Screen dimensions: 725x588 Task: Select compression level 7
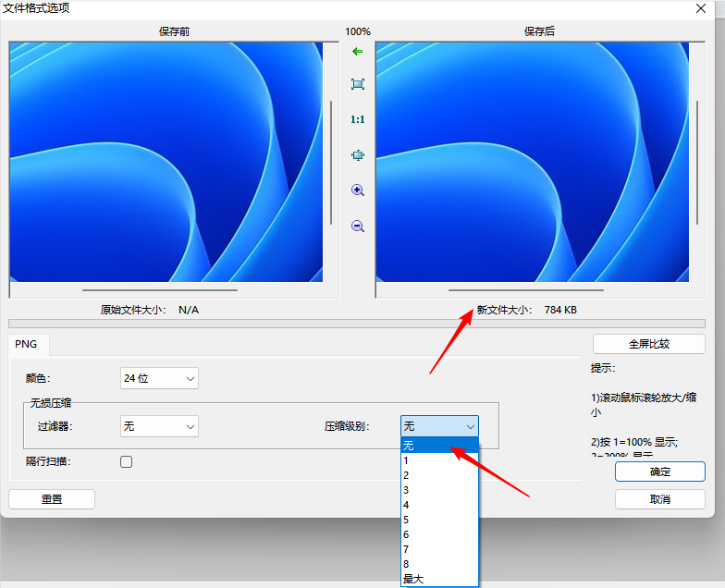tap(439, 549)
